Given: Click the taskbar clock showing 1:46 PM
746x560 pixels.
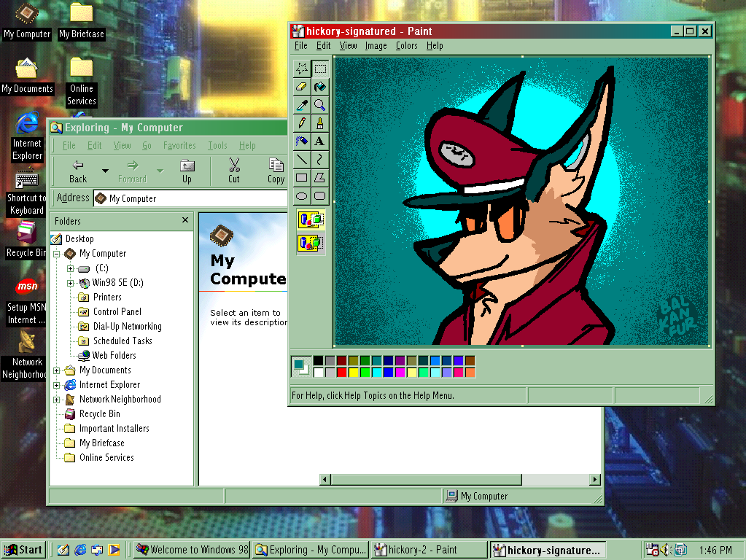Looking at the screenshot, I should [715, 551].
